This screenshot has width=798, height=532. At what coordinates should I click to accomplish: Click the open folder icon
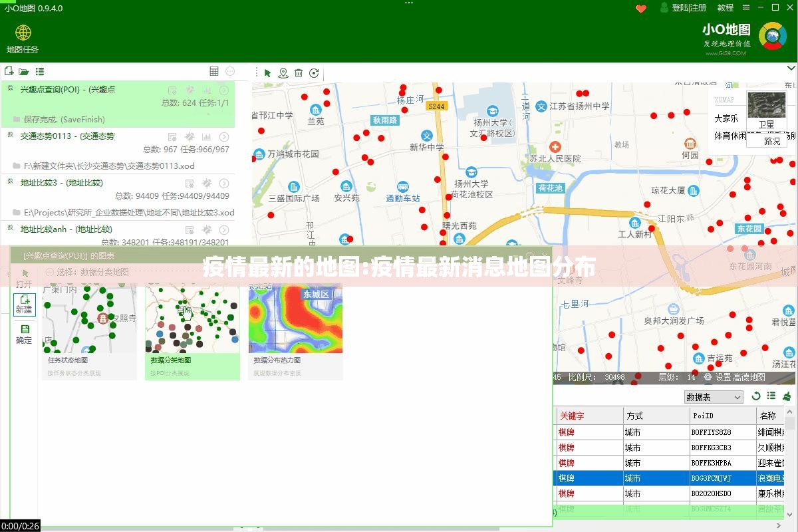click(24, 72)
